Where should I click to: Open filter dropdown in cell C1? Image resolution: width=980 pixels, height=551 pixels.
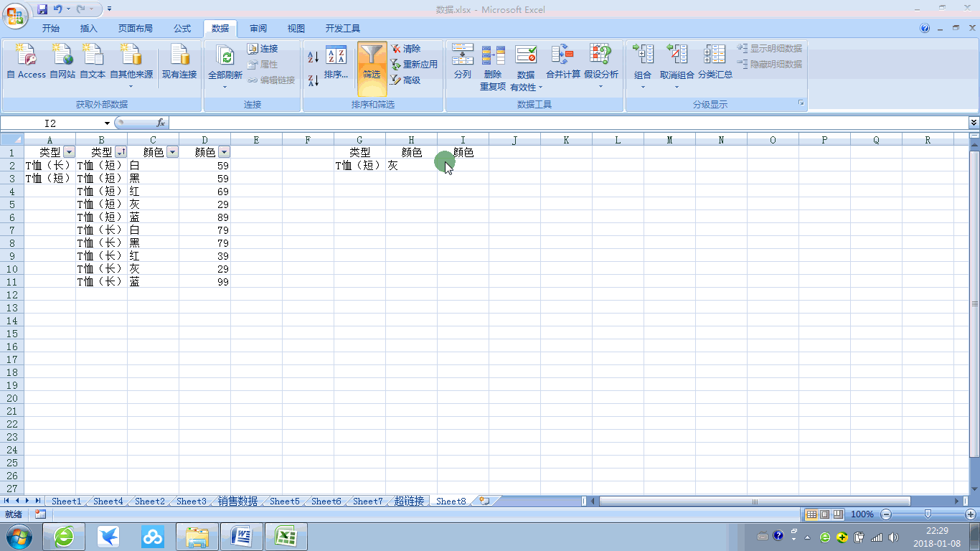coord(172,152)
